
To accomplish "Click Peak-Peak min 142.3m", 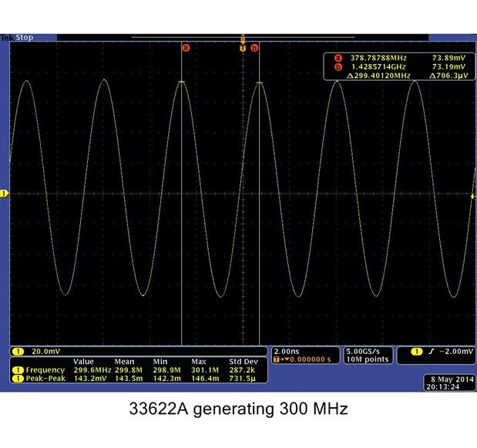I will tap(166, 379).
